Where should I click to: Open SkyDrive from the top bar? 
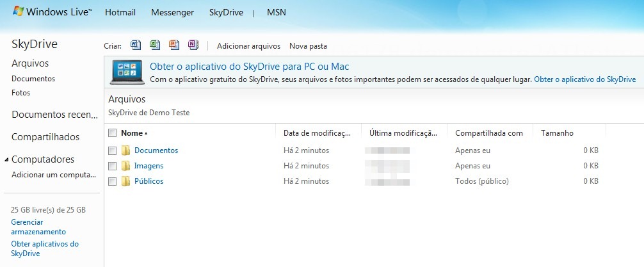[x=226, y=13]
